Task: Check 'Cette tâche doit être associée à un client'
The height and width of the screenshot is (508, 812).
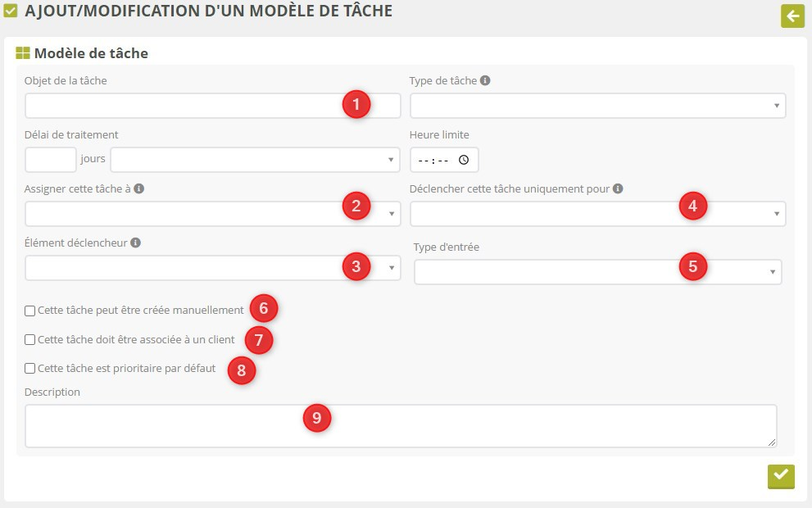Action: 30,339
